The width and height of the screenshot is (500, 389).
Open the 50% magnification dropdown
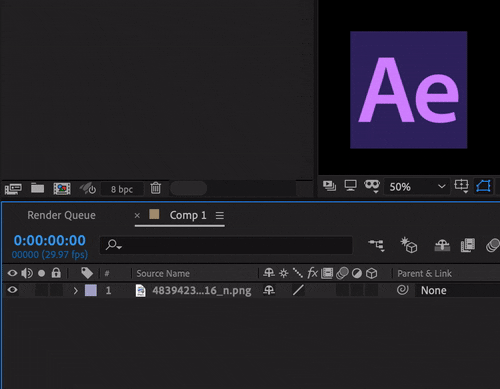coord(417,186)
